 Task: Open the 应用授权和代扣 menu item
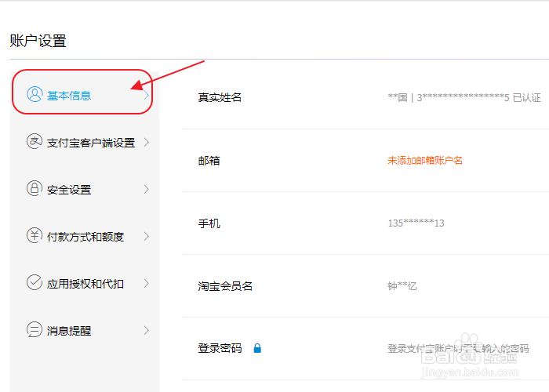click(85, 283)
